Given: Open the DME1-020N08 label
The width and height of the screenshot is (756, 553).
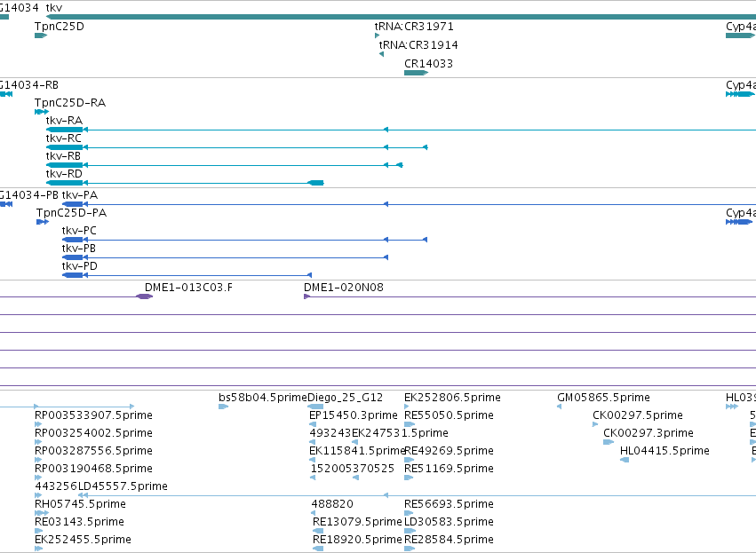Looking at the screenshot, I should click(344, 288).
